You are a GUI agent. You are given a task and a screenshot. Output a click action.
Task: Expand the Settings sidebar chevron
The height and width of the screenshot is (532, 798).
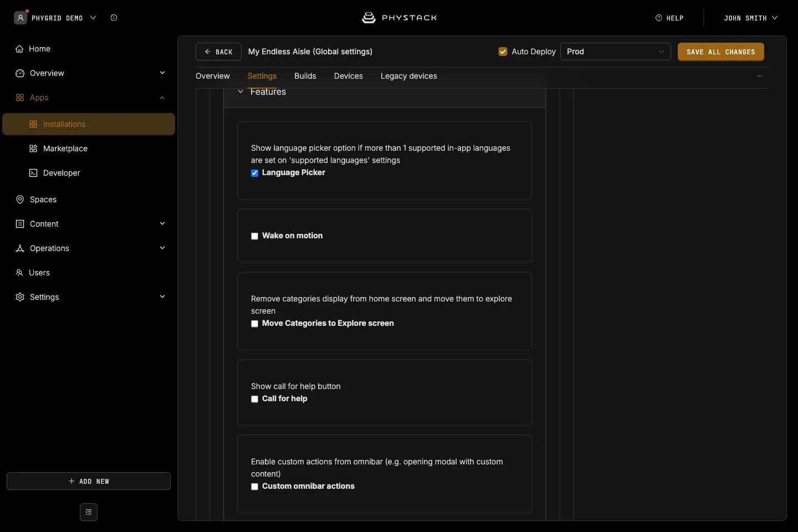(162, 297)
